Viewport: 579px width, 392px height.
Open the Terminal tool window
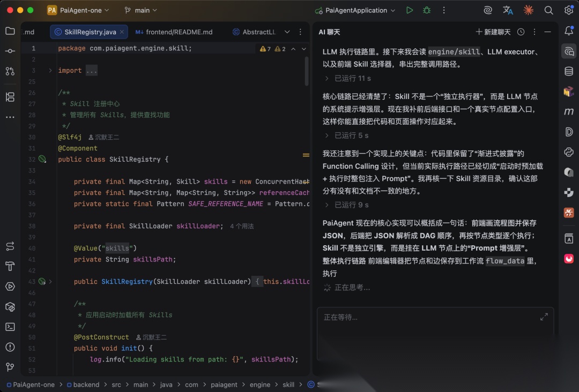[10, 327]
